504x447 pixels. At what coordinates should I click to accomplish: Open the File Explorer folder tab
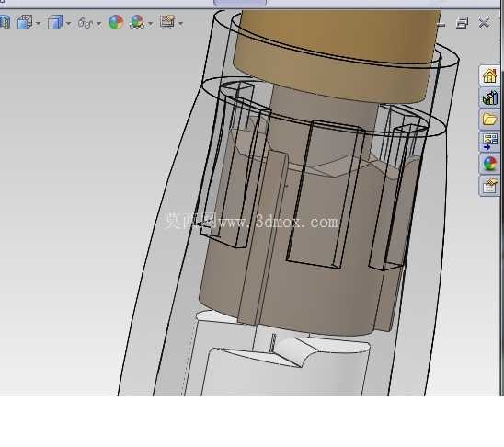(x=489, y=120)
